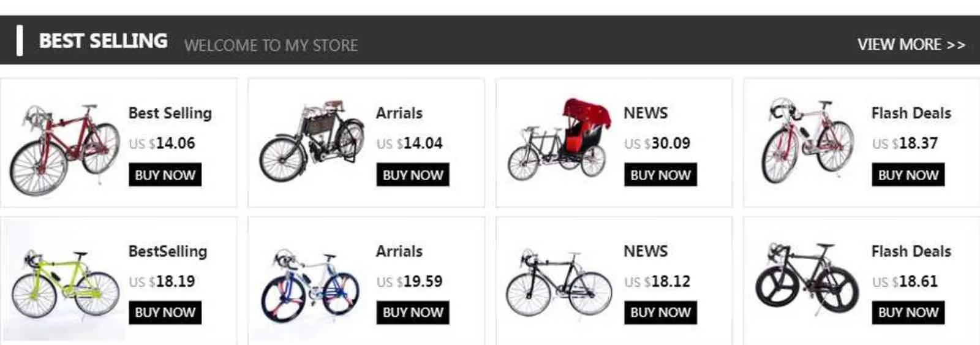
Task: Buy the $18.61 black Flash Deals bike
Action: pos(908,313)
